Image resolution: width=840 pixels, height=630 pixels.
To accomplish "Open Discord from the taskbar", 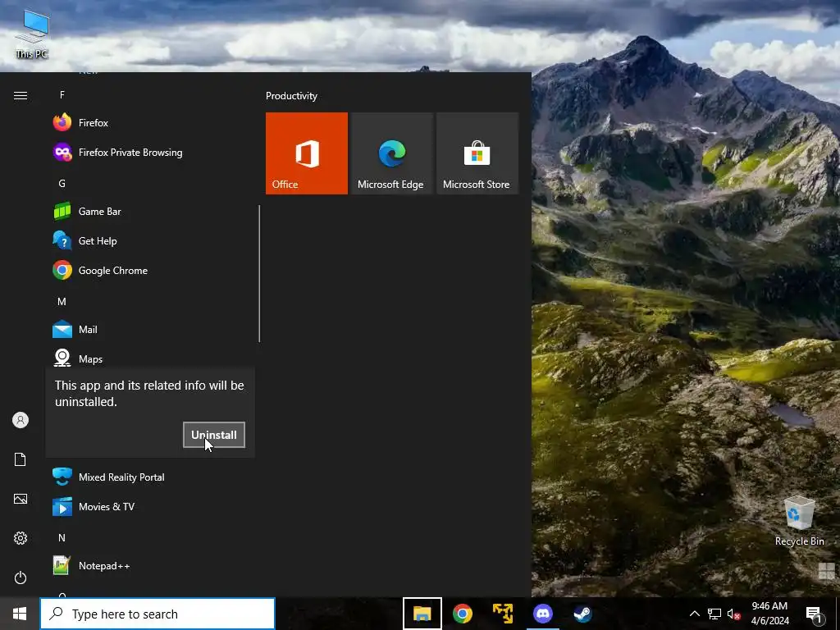I will point(543,614).
